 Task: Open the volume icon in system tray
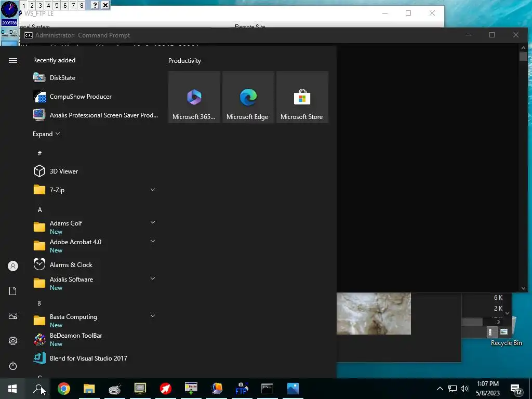(464, 389)
